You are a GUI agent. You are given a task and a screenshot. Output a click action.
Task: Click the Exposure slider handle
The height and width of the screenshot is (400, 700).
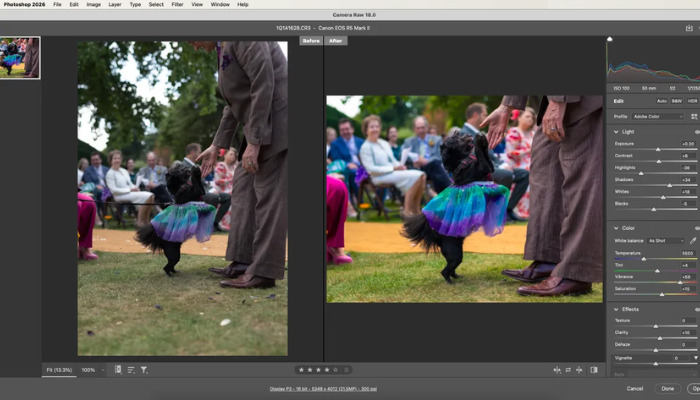coord(658,149)
